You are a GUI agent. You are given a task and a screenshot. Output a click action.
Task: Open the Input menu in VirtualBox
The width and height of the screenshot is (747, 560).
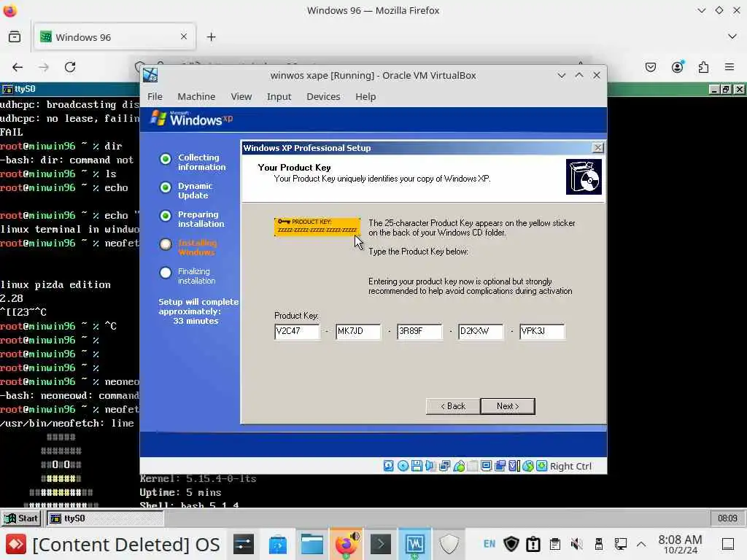279,96
